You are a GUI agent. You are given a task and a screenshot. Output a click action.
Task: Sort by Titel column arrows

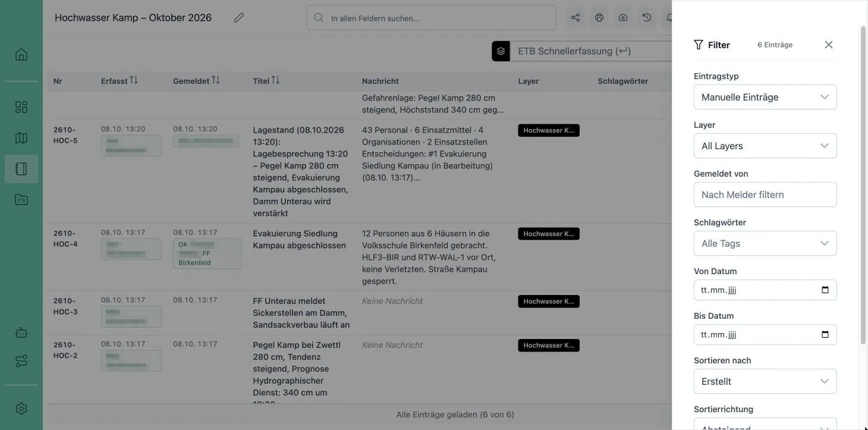(275, 80)
